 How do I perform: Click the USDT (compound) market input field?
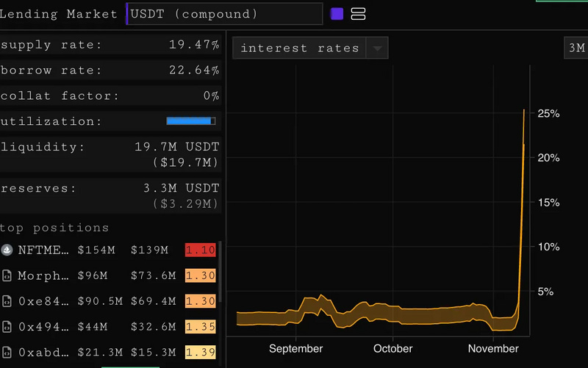tap(224, 14)
